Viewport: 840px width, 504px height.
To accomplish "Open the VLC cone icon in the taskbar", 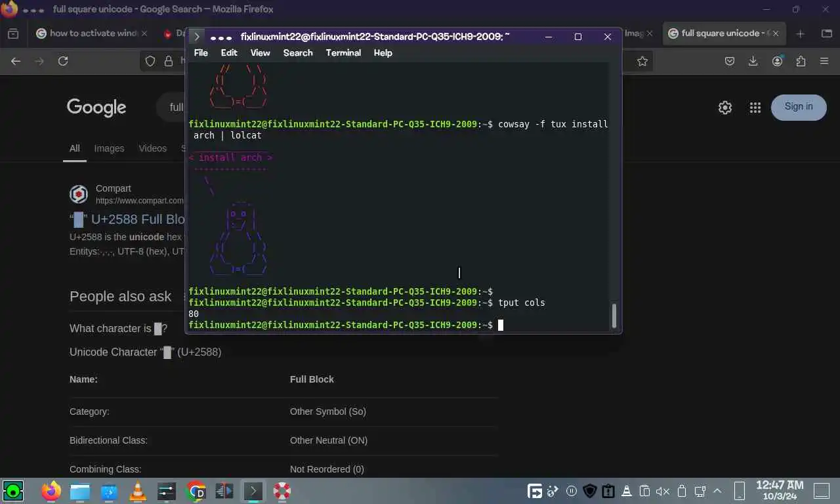I will pos(138,491).
